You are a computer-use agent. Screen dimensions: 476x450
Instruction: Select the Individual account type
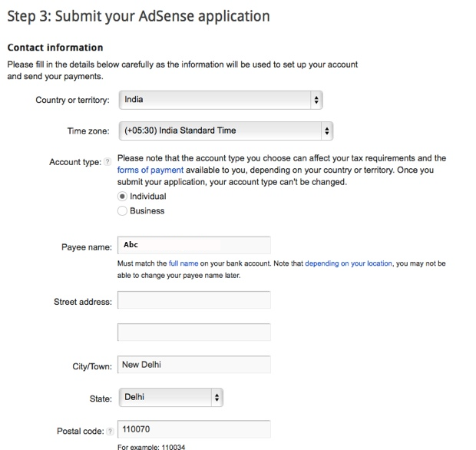[122, 197]
